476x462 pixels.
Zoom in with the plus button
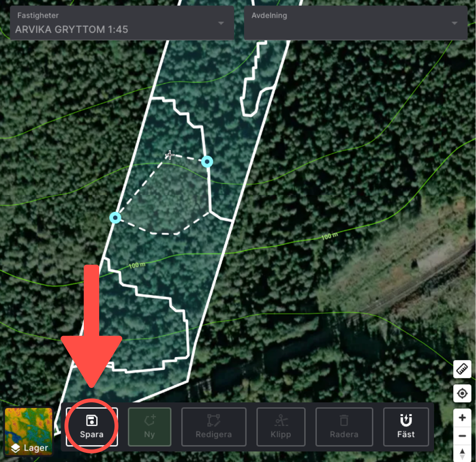coord(462,418)
